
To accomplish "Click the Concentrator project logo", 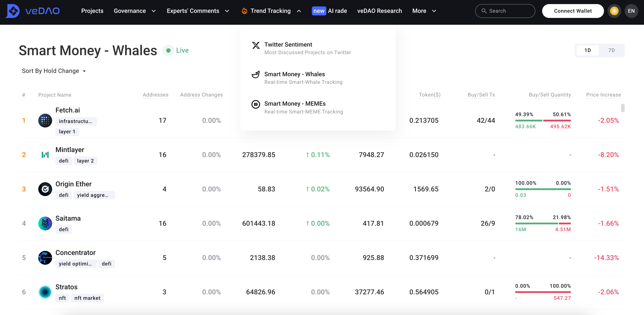I will 45,258.
